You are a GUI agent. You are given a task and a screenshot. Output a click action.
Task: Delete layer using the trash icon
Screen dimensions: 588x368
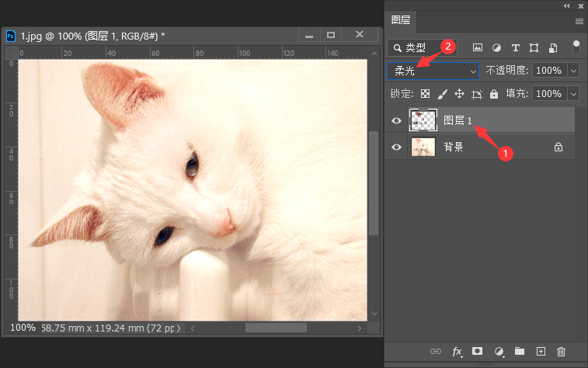[562, 352]
